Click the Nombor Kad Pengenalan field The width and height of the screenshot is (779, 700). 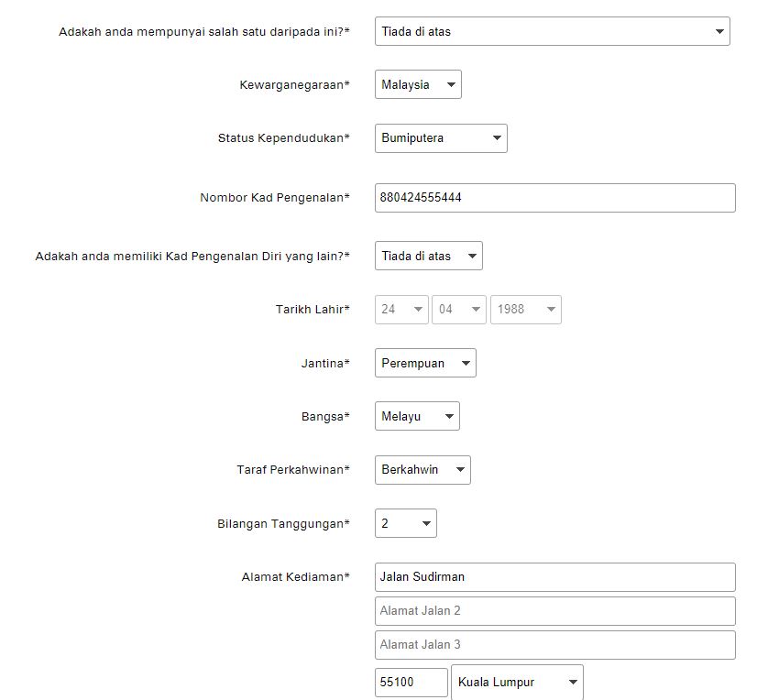pos(554,198)
